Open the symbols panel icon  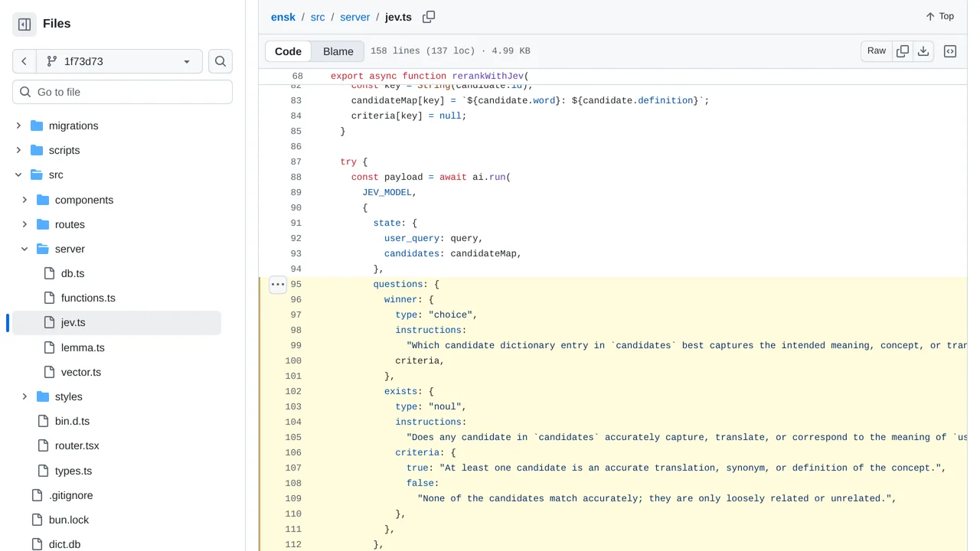[950, 51]
